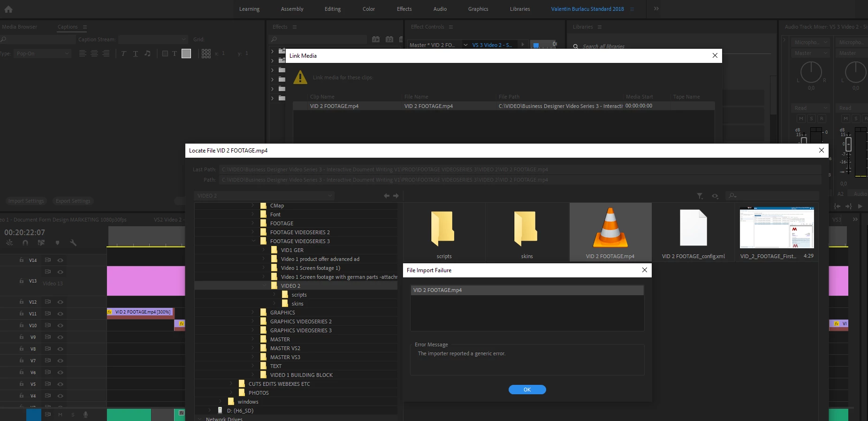868x421 pixels.
Task: Open the VIDEO 2 folder path dropdown
Action: point(264,196)
